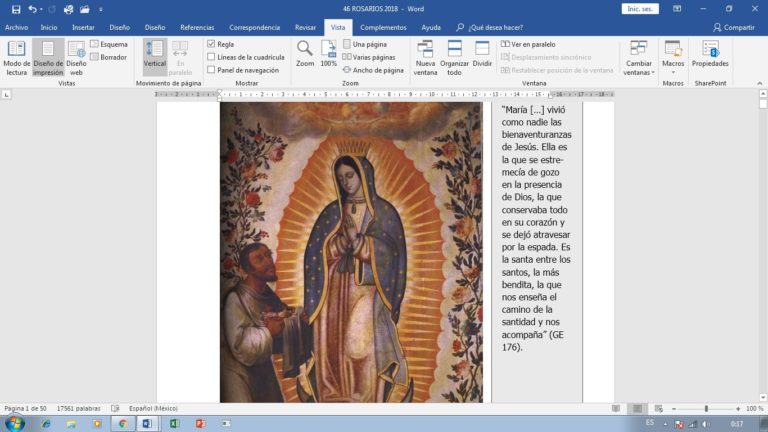This screenshot has width=768, height=432.
Task: Open the Complementos tab
Action: pos(383,27)
